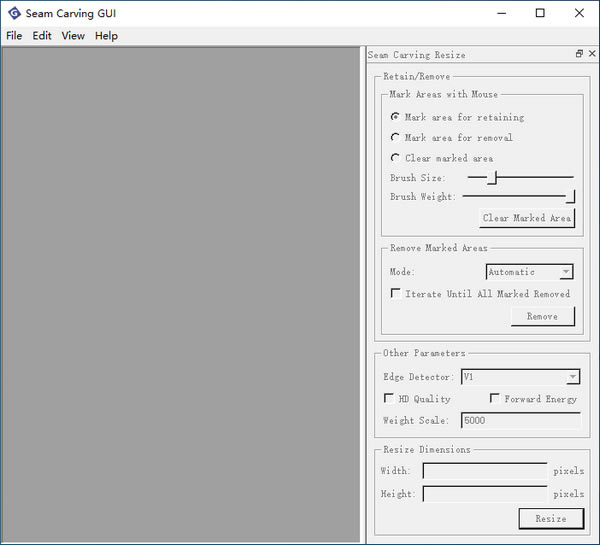Open the Edge Detector dropdown
Image resolution: width=600 pixels, height=545 pixels.
pyautogui.click(x=520, y=377)
